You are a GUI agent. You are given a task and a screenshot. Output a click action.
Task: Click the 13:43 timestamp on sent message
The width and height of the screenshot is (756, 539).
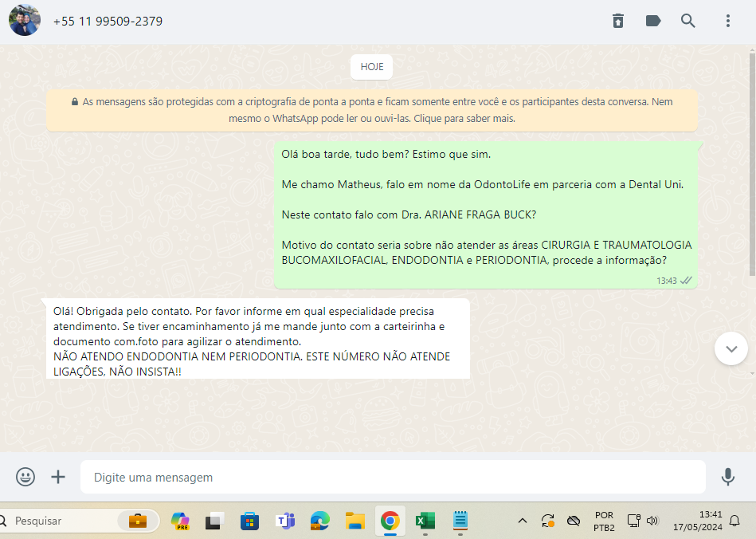pyautogui.click(x=666, y=281)
